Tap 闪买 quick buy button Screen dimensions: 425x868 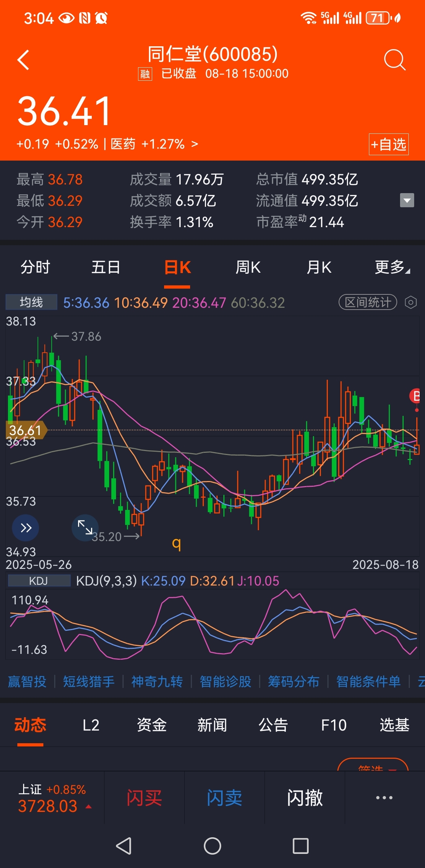tap(144, 798)
